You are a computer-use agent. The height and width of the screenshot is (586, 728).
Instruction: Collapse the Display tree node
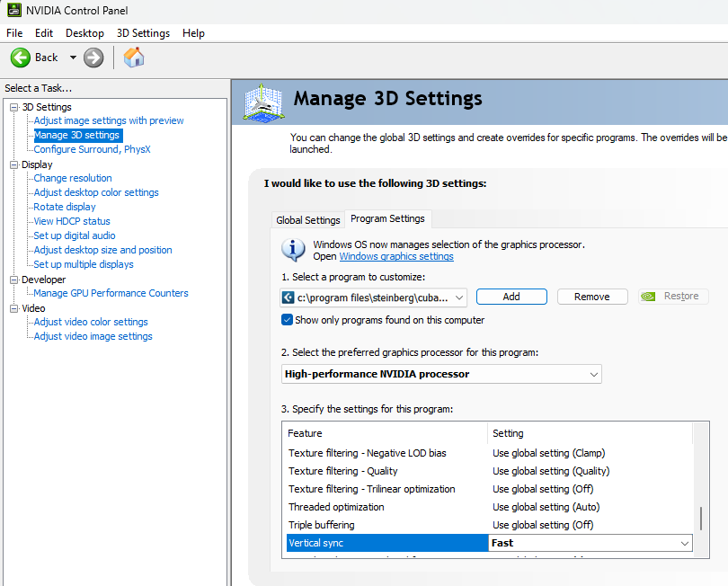[x=13, y=164]
